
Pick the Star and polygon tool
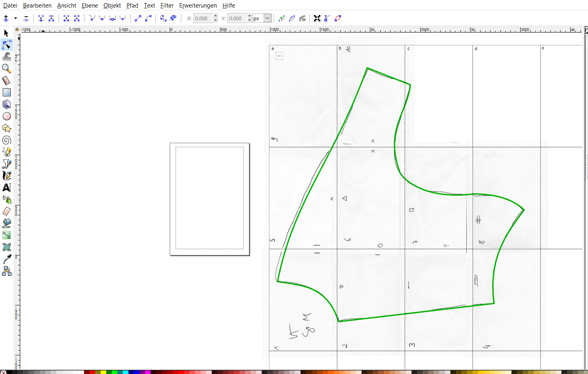pos(7,128)
